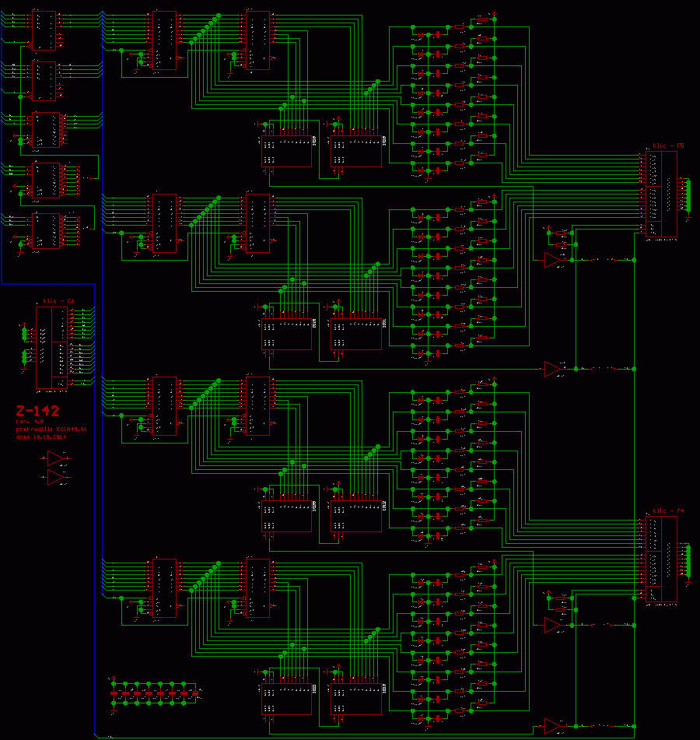Select the lower green resistor pack left of klic - C6

(x=24, y=357)
